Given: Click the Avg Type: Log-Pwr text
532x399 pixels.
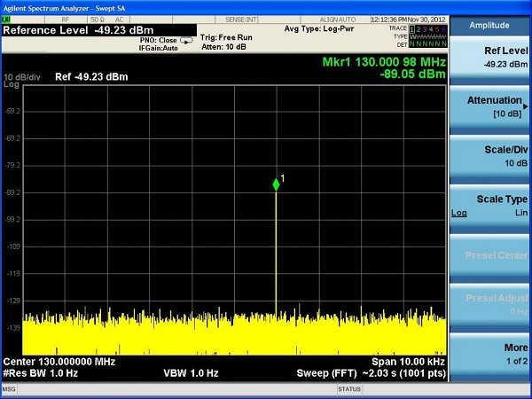Looking at the screenshot, I should pos(319,29).
